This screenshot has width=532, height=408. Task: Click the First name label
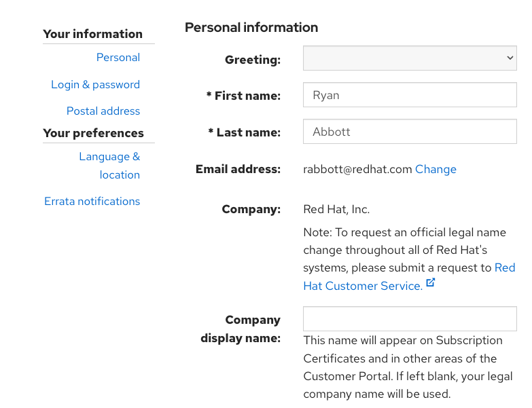pos(243,96)
